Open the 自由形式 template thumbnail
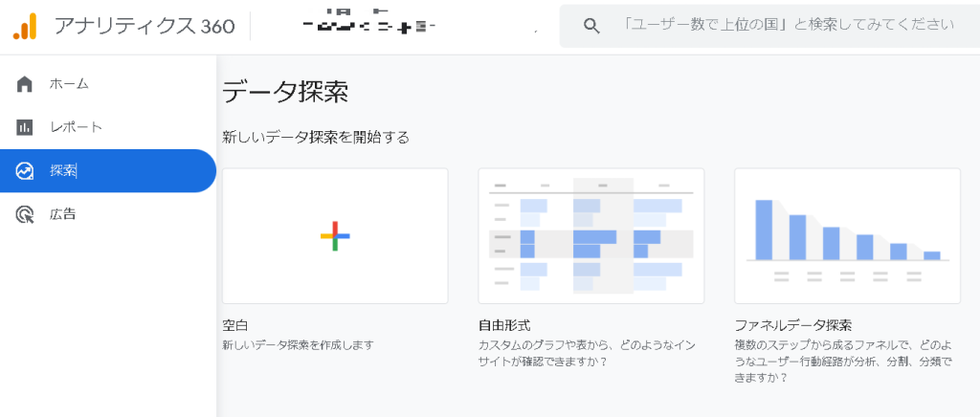980x417 pixels. click(x=591, y=236)
